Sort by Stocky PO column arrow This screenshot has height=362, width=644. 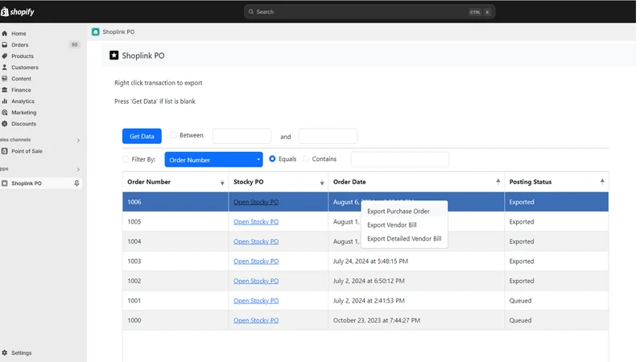pos(322,183)
